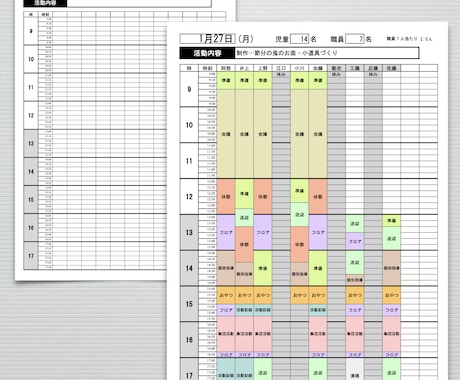Click hour 10 cell on the front sheet
Viewport: 460px width, 380px height.
tap(189, 125)
